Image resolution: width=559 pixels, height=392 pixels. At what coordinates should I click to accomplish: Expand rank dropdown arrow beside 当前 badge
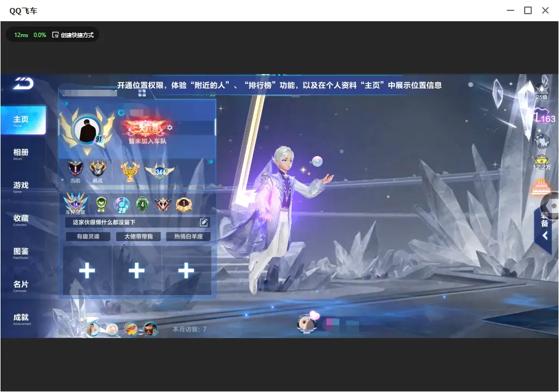(63, 180)
